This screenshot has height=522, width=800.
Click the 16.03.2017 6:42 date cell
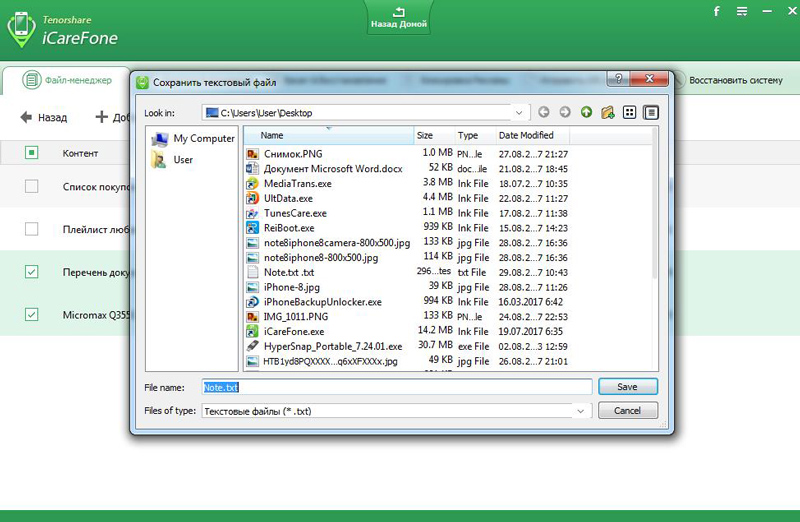(531, 302)
